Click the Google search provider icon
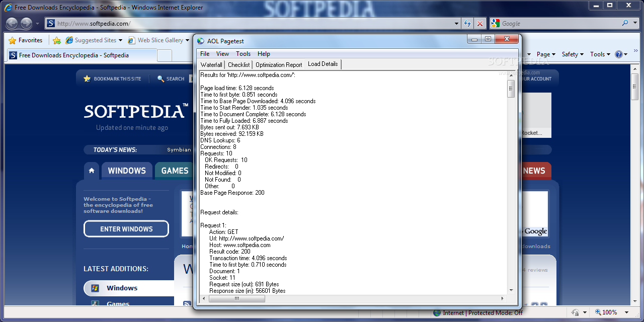This screenshot has height=322, width=644. [x=496, y=23]
